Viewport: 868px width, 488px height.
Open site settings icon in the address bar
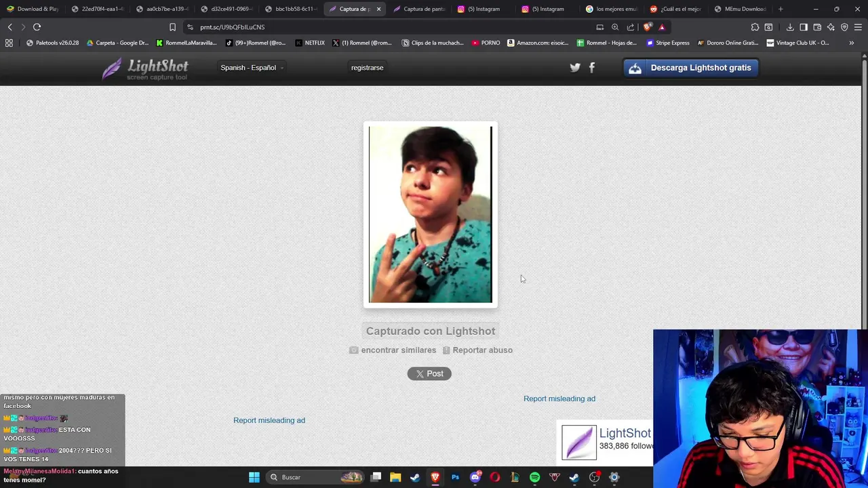point(190,27)
